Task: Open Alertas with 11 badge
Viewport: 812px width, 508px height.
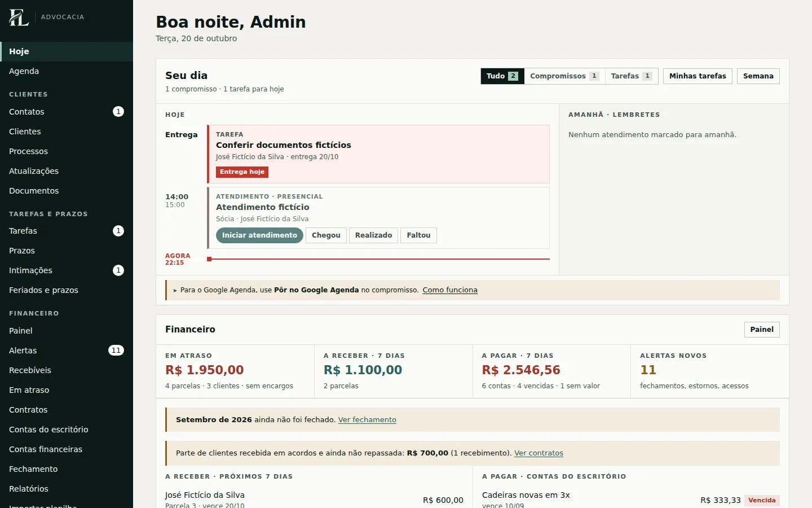Action: [67, 351]
